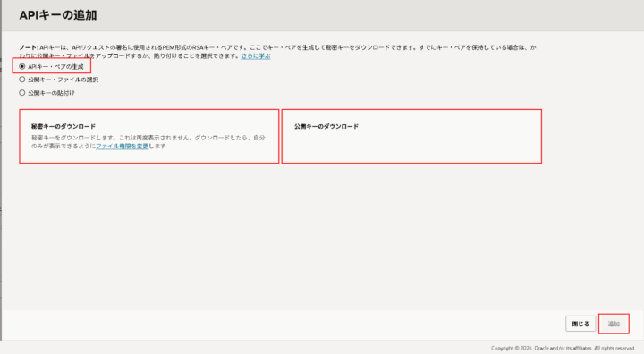Screen dimensions: 644x354
Task: Open the さらに学ぶ link
Action: (x=256, y=55)
